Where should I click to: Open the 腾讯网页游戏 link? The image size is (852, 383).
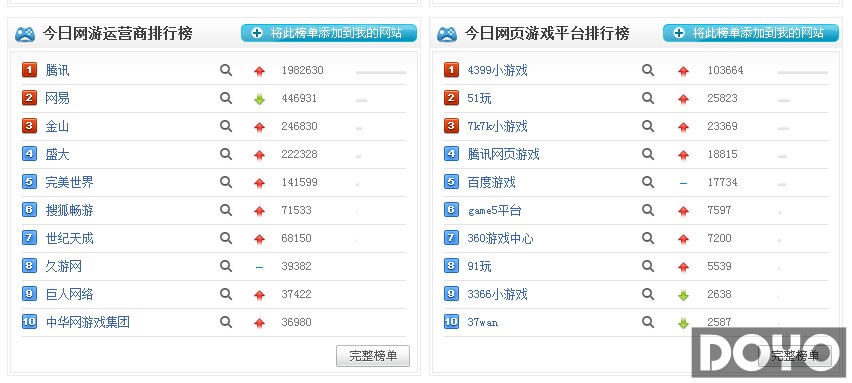(x=503, y=154)
